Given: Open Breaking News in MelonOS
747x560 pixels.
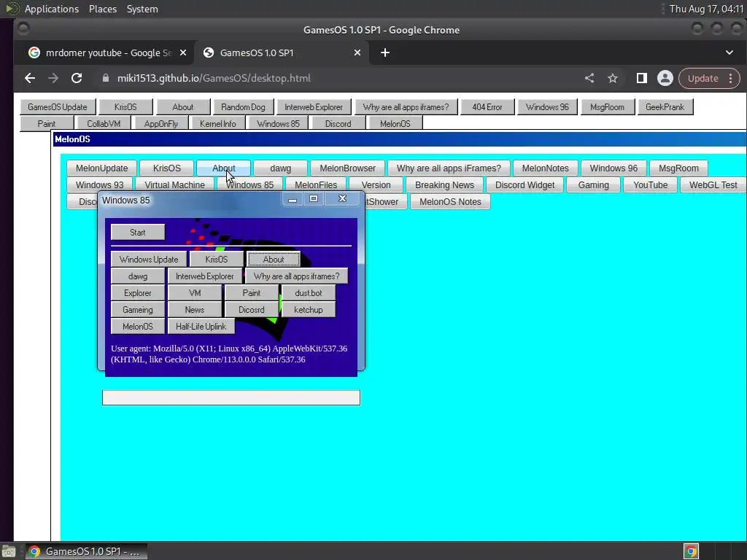Looking at the screenshot, I should [444, 184].
